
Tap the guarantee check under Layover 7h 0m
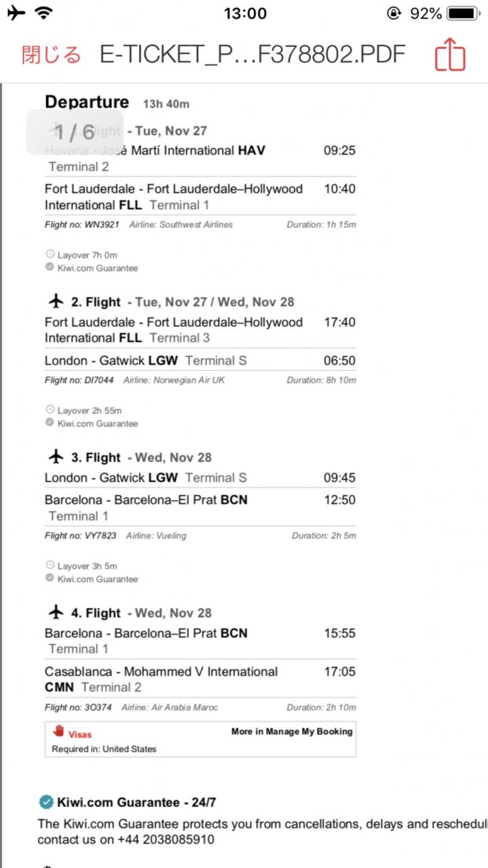[50, 268]
